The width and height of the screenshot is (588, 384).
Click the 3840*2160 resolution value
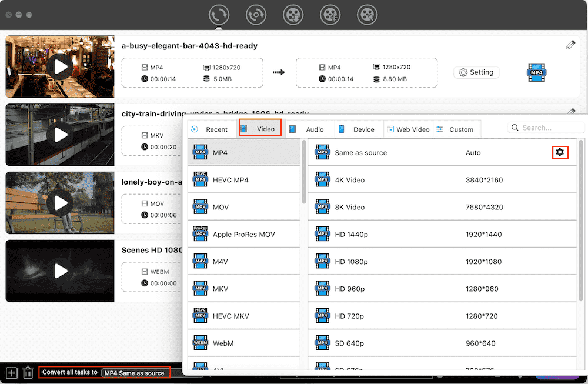click(x=484, y=180)
